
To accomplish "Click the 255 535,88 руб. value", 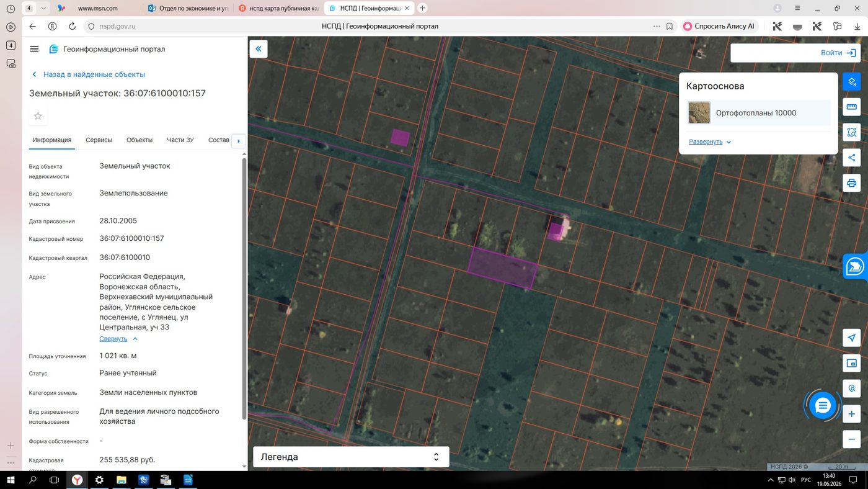I will pyautogui.click(x=127, y=460).
